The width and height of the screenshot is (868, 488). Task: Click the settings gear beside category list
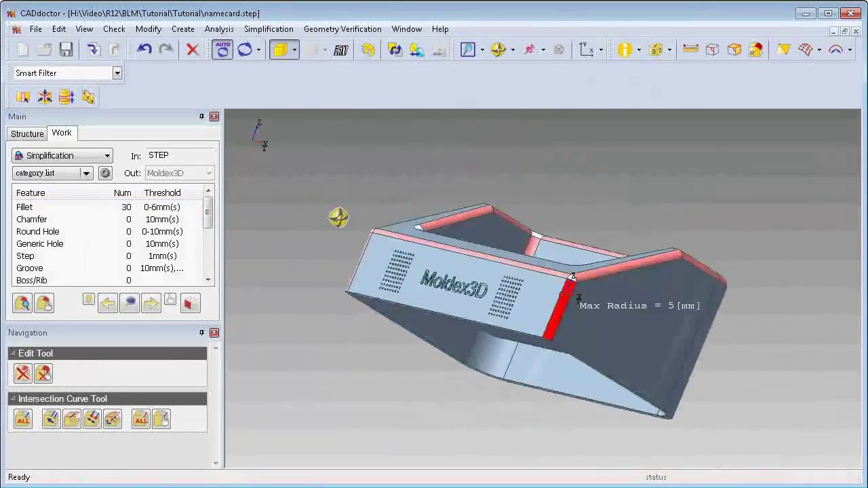coord(105,174)
